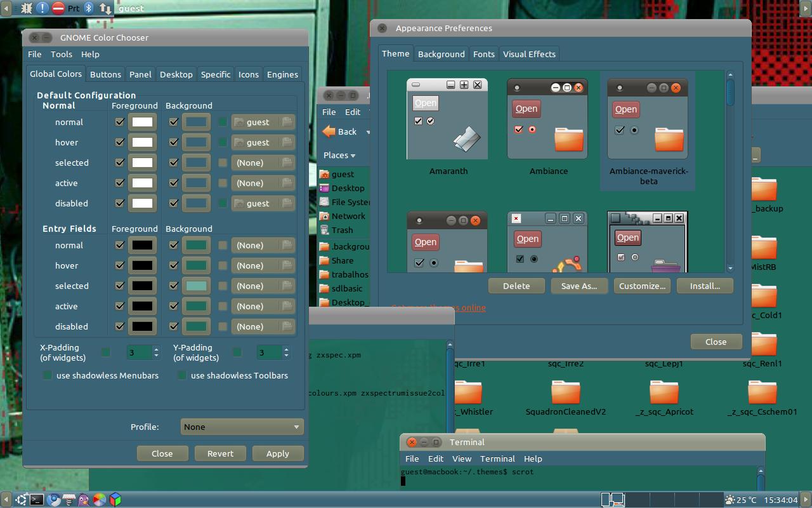The image size is (812, 508).
Task: Launch the spring-awning launcher in bottom panel
Action: [x=69, y=500]
